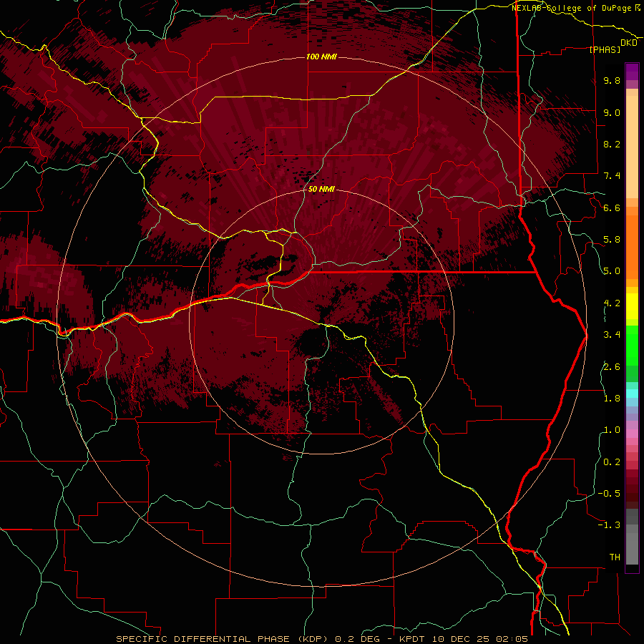Pick the cyan band of the color bar

click(x=632, y=394)
